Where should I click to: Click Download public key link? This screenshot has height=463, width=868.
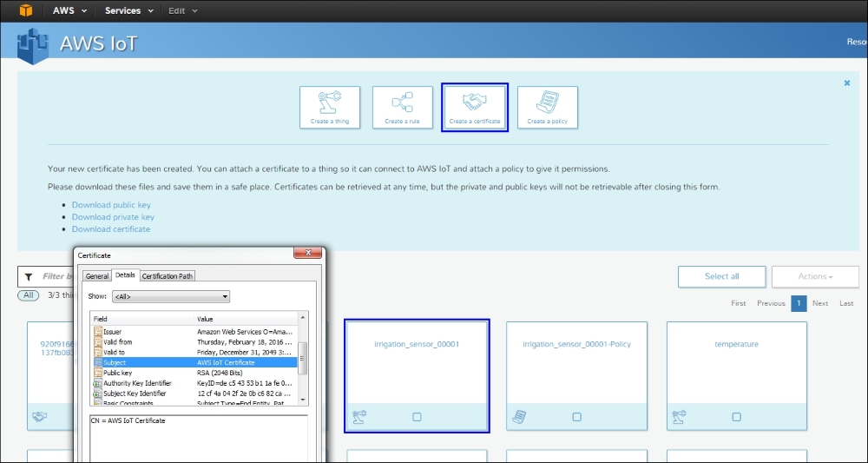pyautogui.click(x=111, y=205)
